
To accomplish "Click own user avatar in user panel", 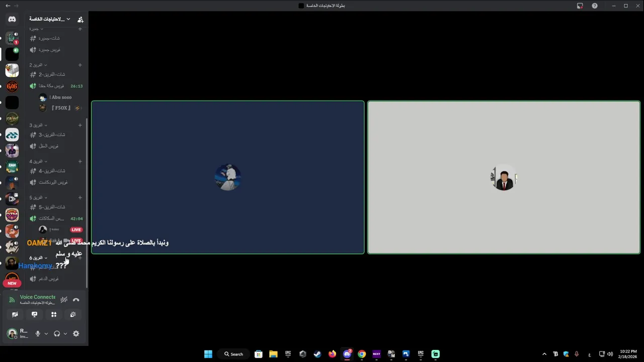I will (x=12, y=333).
